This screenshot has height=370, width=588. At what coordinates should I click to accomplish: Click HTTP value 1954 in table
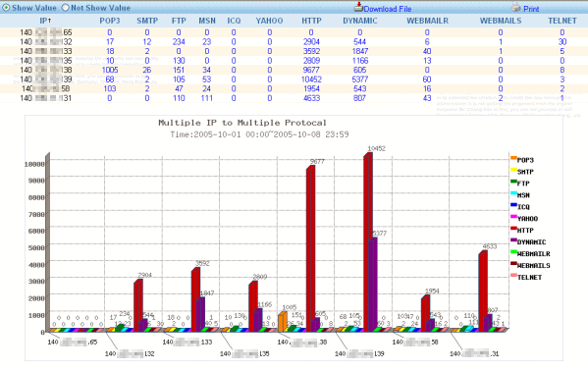[x=311, y=89]
